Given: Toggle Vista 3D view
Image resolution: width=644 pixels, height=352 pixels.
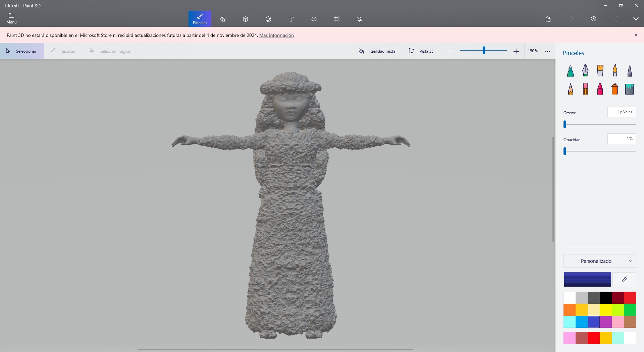Looking at the screenshot, I should pyautogui.click(x=422, y=51).
